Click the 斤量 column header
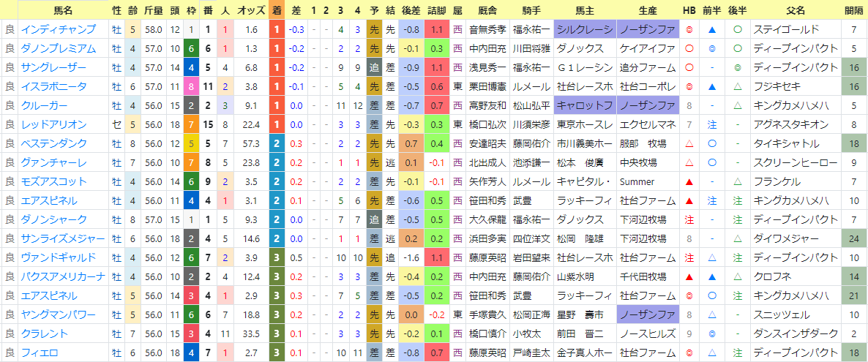Screen dimensions: 868x362 [153, 10]
